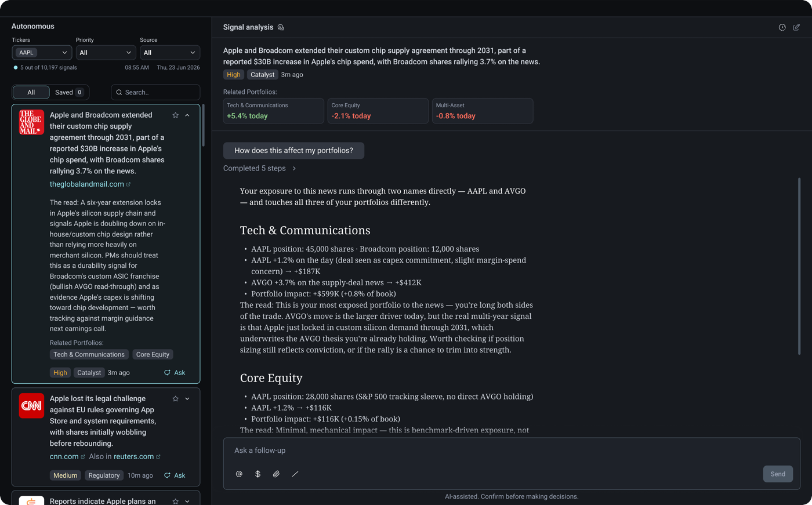This screenshot has height=505, width=812.
Task: Open Multi-Asset -0.8% portfolio card
Action: pyautogui.click(x=482, y=111)
